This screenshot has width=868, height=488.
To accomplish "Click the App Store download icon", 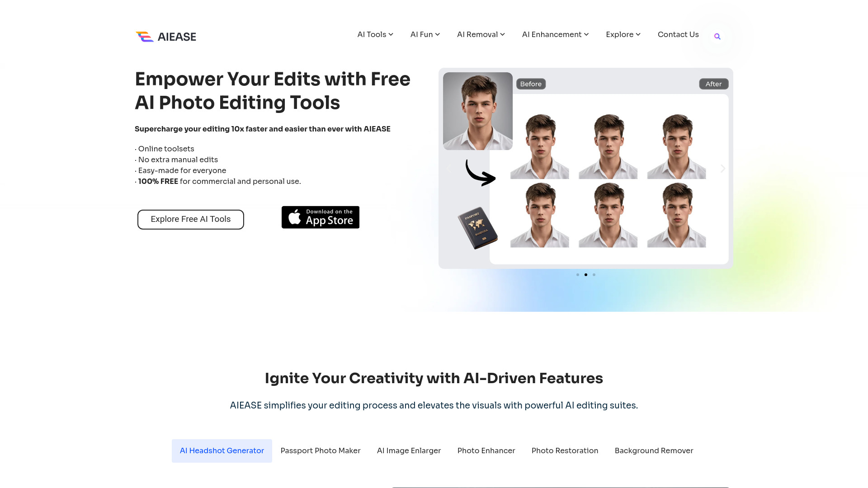I will coord(320,216).
